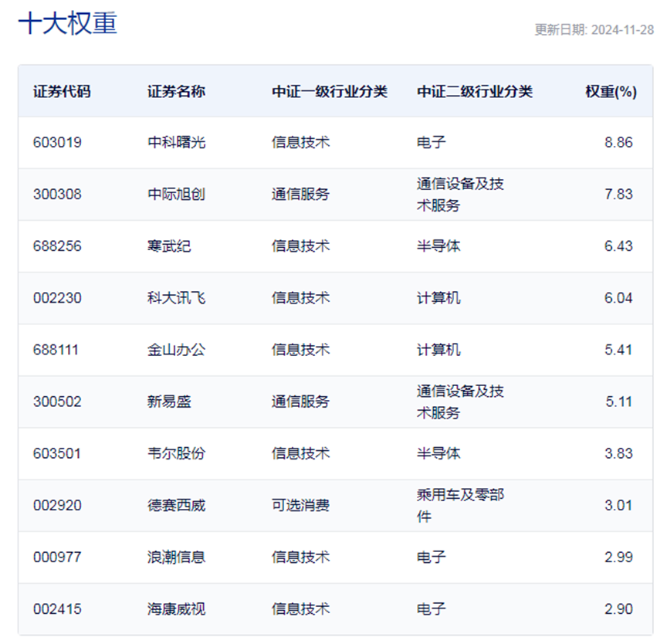Click the 中证一级行业分类 column header

pyautogui.click(x=330, y=91)
